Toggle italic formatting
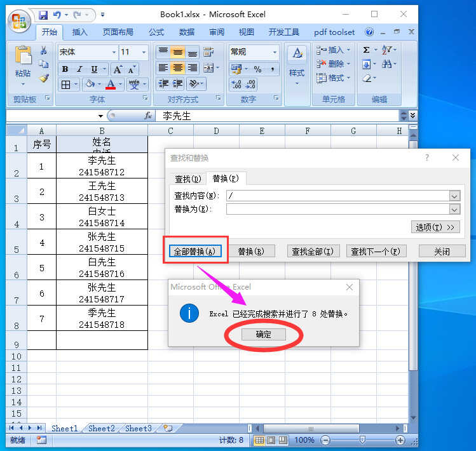The height and width of the screenshot is (451, 476). pos(80,69)
